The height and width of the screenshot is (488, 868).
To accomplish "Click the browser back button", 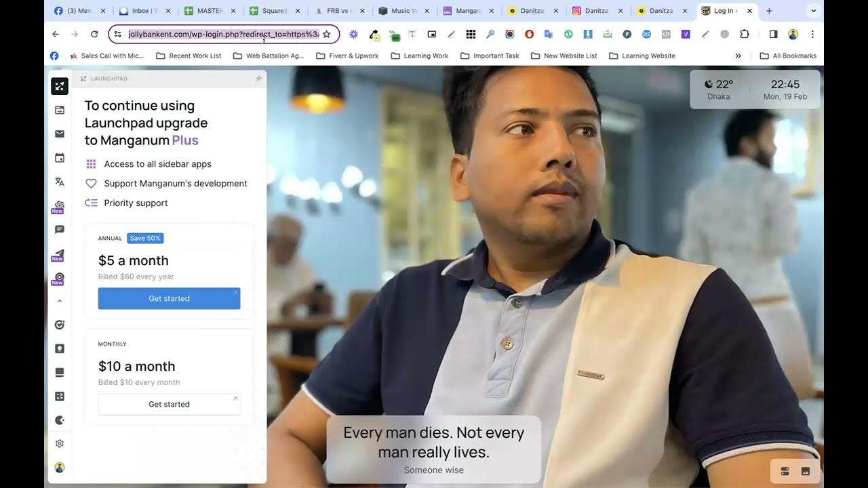I will 56,34.
